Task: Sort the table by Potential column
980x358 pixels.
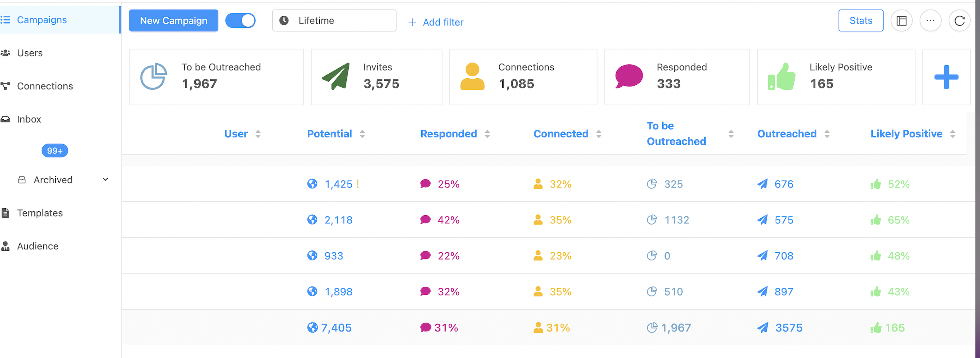Action: click(x=362, y=134)
